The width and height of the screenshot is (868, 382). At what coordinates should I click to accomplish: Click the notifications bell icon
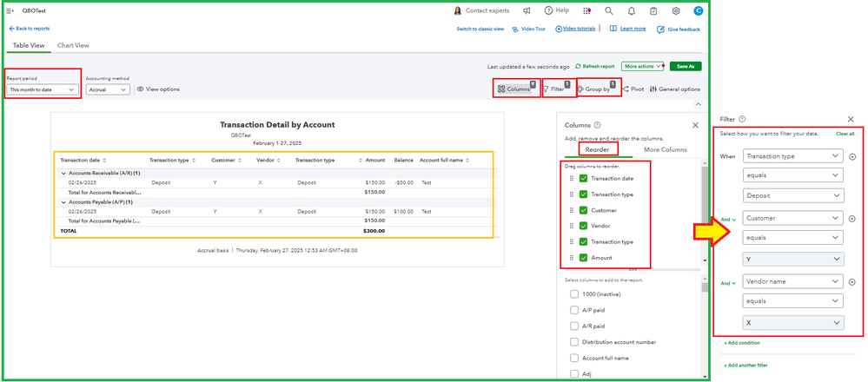(632, 10)
